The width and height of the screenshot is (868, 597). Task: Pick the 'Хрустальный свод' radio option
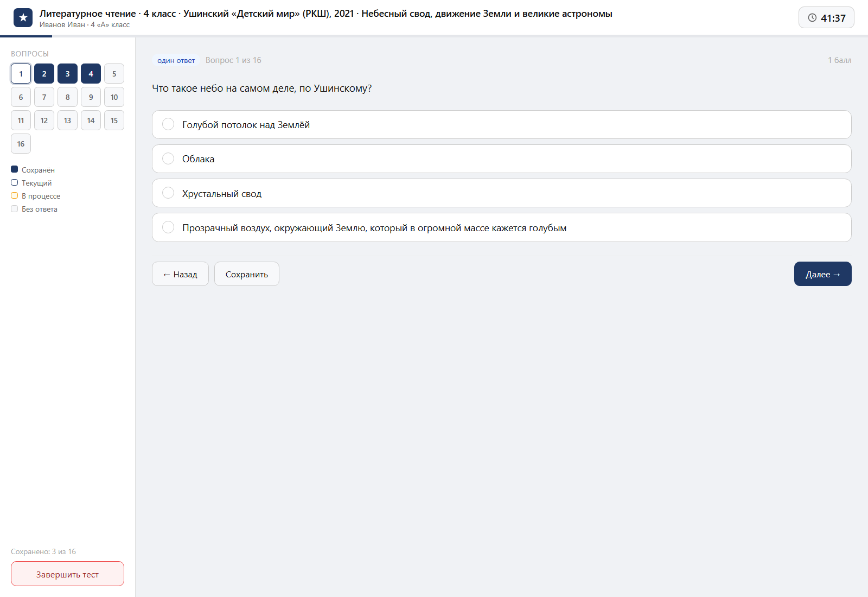click(x=501, y=193)
